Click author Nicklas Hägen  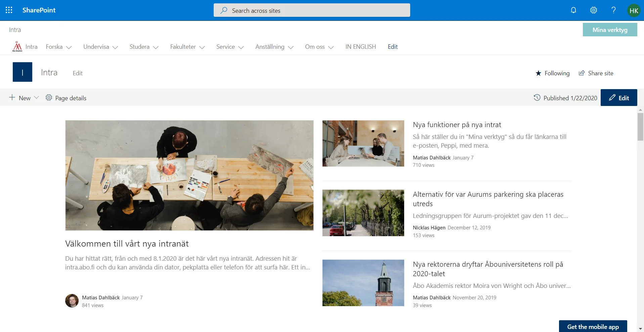(x=429, y=228)
